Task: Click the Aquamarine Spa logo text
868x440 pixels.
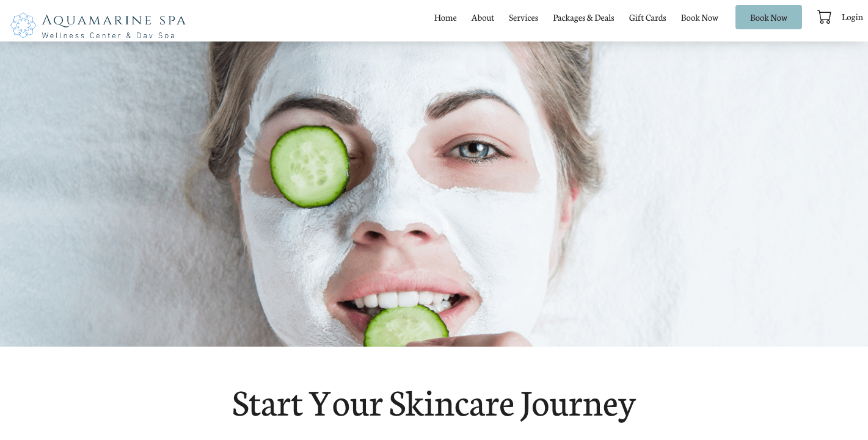Action: [114, 20]
